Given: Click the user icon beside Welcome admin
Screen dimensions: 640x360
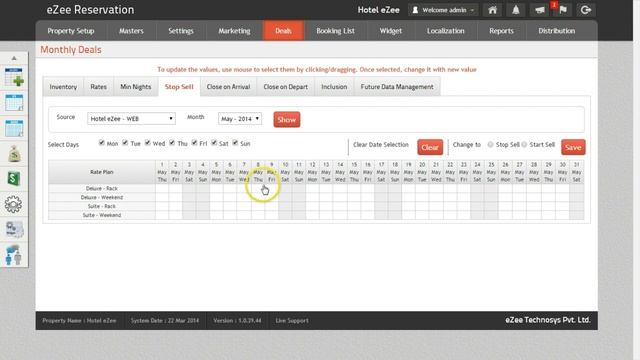Looking at the screenshot, I should point(415,10).
